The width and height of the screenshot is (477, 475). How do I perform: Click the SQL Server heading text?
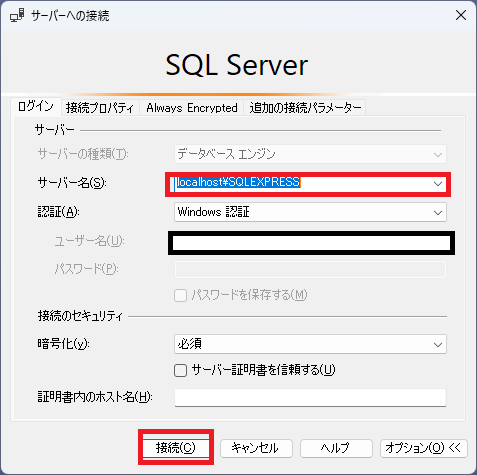tap(237, 65)
